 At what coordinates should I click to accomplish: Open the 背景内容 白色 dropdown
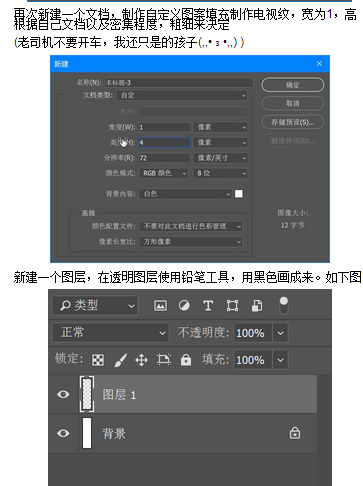(x=186, y=194)
